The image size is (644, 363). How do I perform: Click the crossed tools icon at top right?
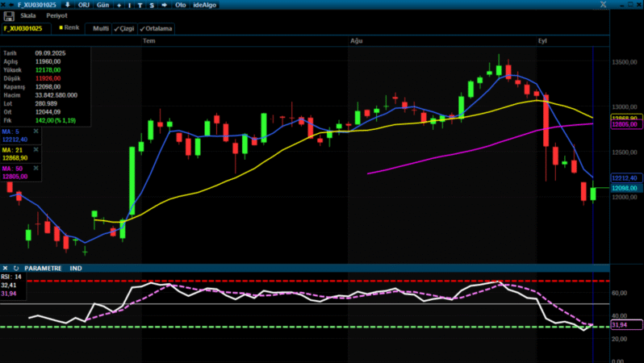(x=602, y=5)
